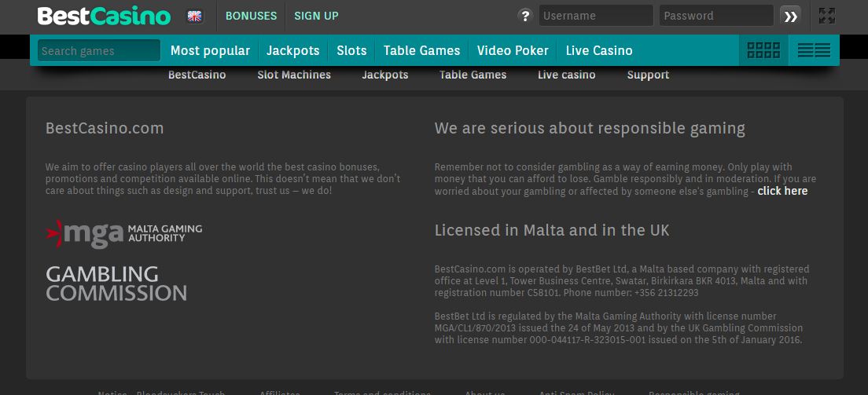Select the Jackpots category in teal bar
Image resolution: width=868 pixels, height=395 pixels.
292,51
